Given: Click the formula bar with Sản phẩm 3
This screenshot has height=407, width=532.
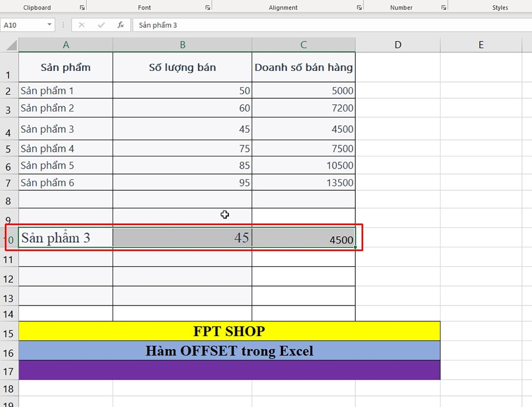Looking at the screenshot, I should [x=332, y=25].
